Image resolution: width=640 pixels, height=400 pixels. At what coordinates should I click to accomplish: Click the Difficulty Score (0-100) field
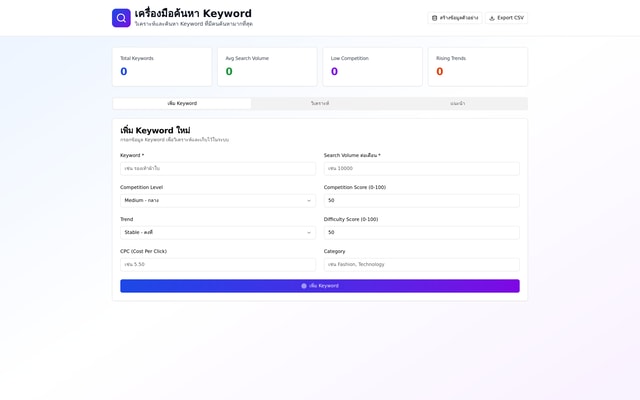(422, 233)
